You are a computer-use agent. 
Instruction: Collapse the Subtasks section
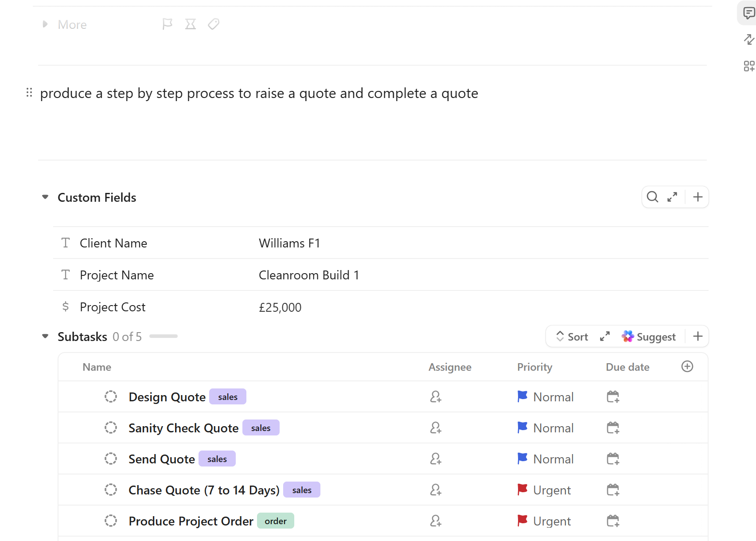(45, 336)
